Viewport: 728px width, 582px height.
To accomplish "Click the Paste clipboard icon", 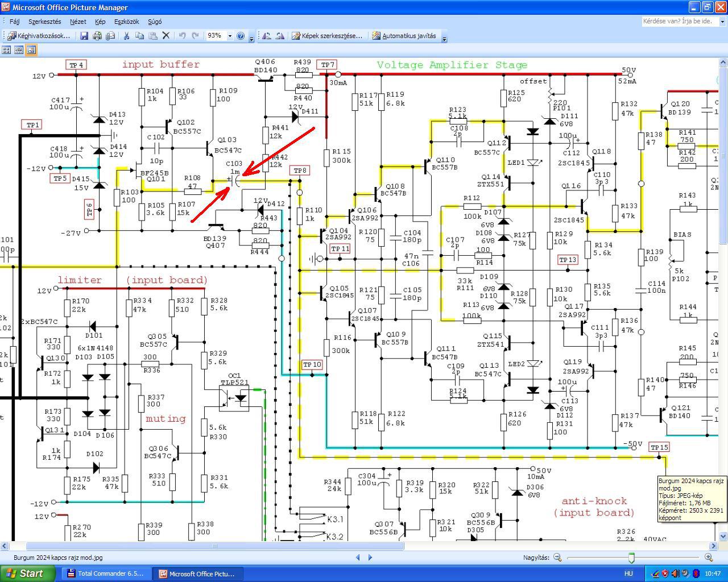I will (152, 36).
